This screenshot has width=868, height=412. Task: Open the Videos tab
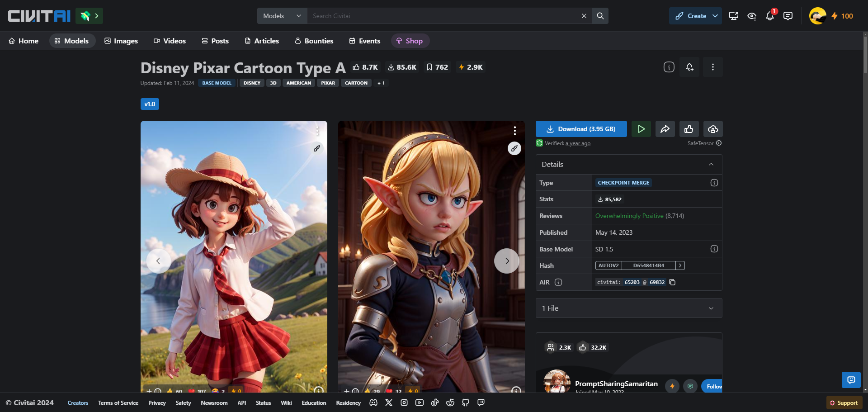tap(170, 41)
